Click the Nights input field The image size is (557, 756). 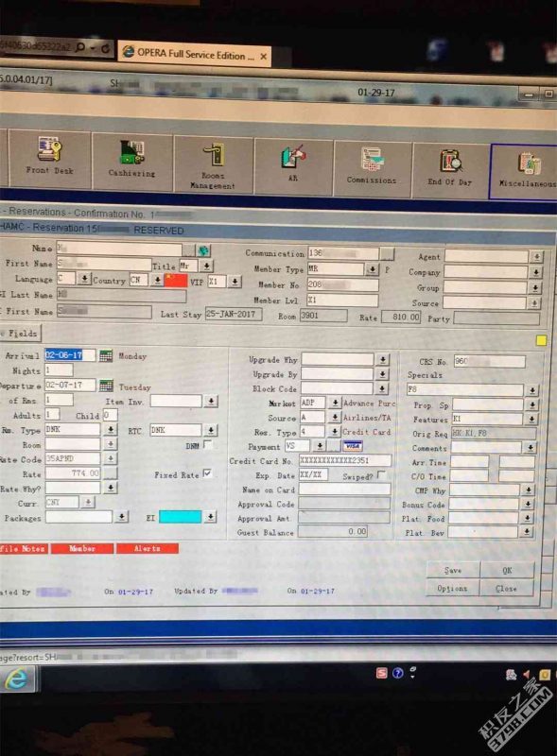[59, 369]
